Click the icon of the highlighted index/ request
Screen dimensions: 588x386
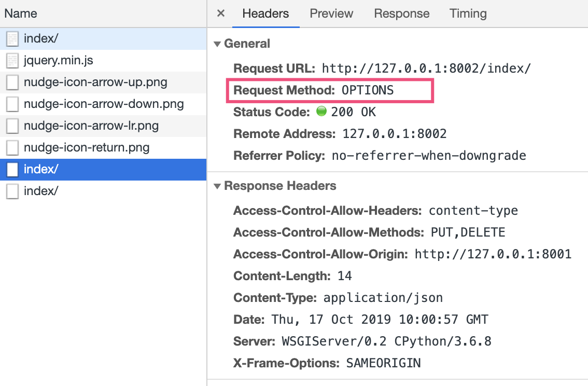(12, 170)
